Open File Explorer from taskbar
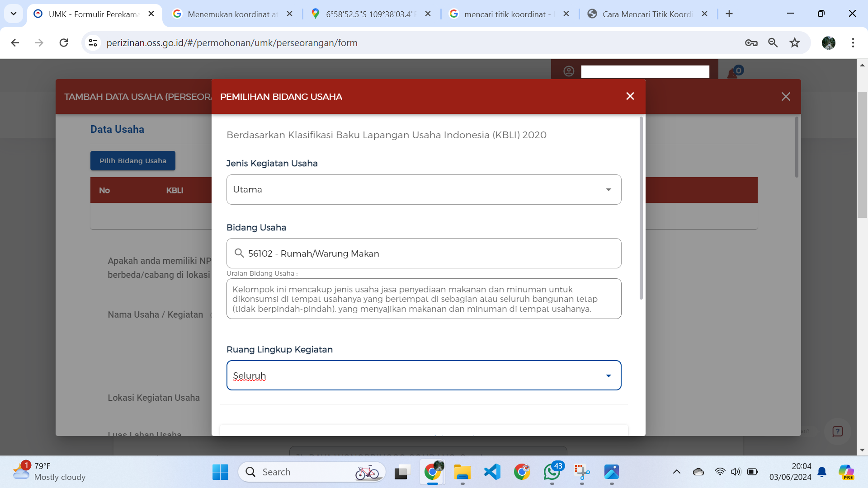Image resolution: width=868 pixels, height=488 pixels. 462,472
